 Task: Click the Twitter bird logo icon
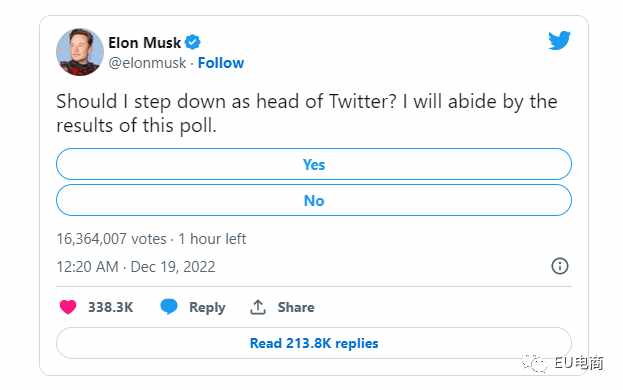coord(559,40)
